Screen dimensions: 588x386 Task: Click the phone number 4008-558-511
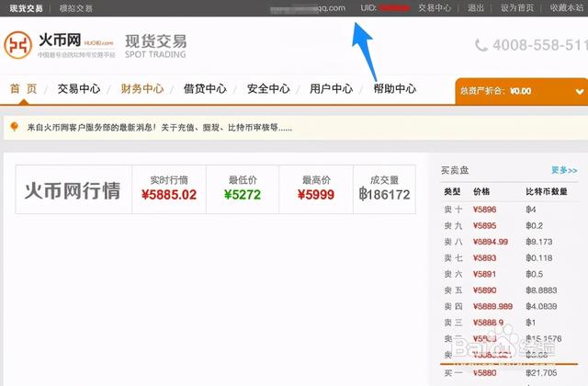pos(539,45)
